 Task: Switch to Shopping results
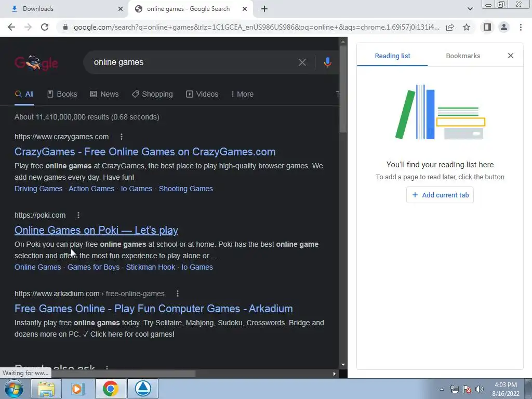(x=152, y=94)
